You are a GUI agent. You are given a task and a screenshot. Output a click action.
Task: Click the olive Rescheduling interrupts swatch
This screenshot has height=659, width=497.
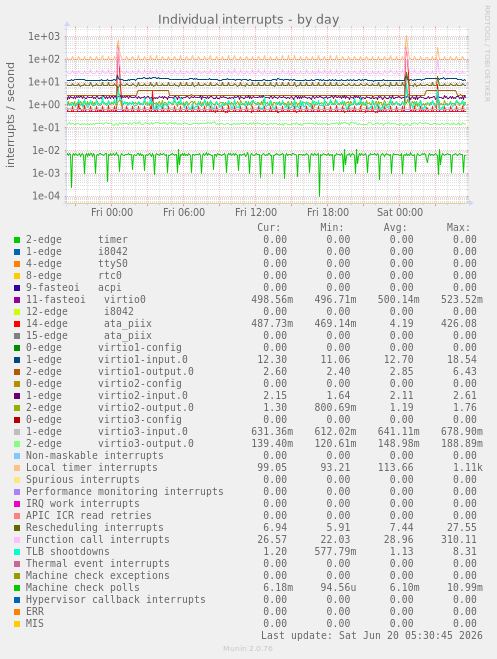coord(17,528)
